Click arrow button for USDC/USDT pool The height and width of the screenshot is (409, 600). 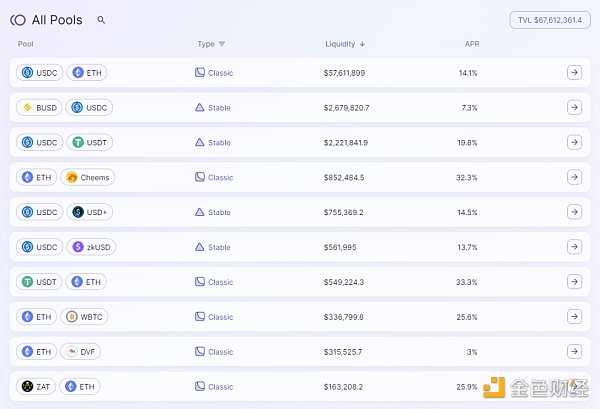pos(573,143)
